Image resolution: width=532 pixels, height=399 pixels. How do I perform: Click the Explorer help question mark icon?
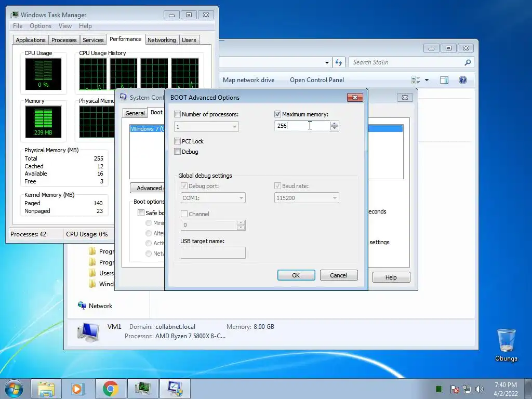tap(462, 80)
